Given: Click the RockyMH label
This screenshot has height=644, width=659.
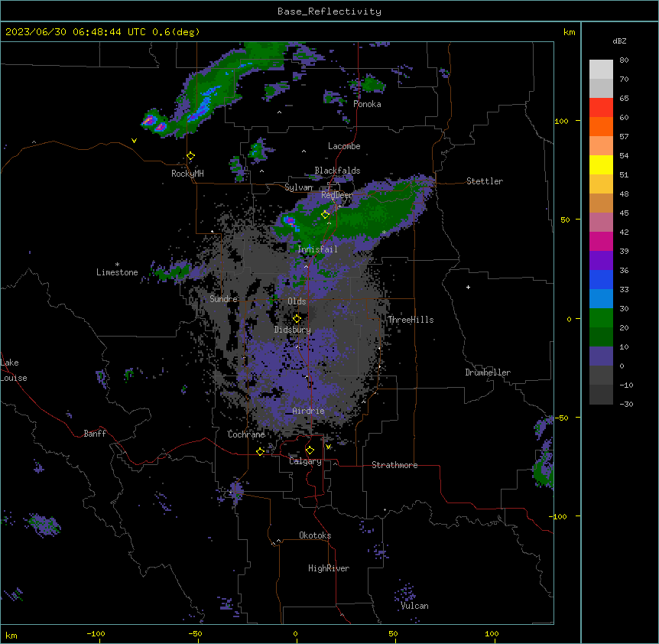Looking at the screenshot, I should tap(187, 174).
